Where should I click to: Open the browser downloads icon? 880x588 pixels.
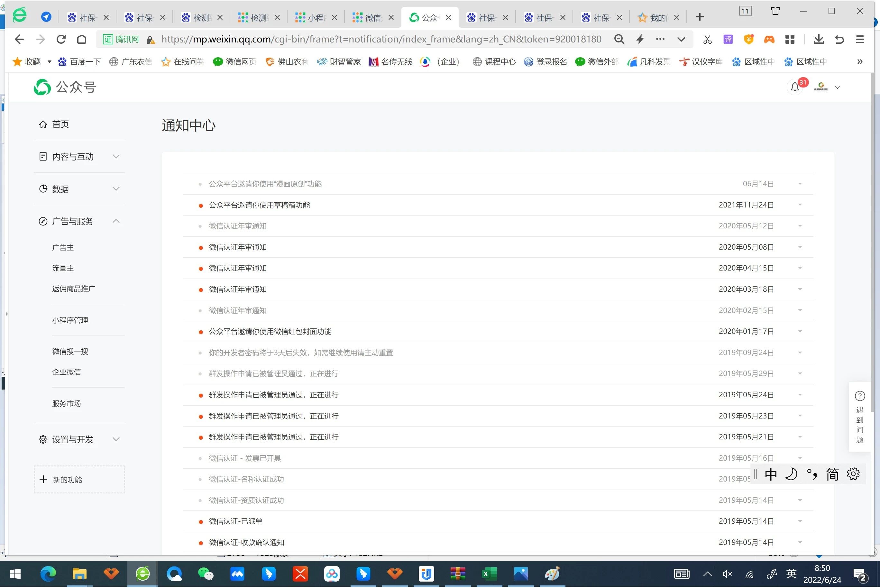click(818, 39)
